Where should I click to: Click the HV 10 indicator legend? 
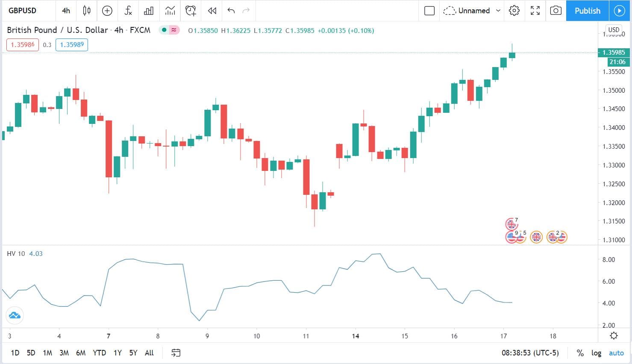click(x=16, y=254)
